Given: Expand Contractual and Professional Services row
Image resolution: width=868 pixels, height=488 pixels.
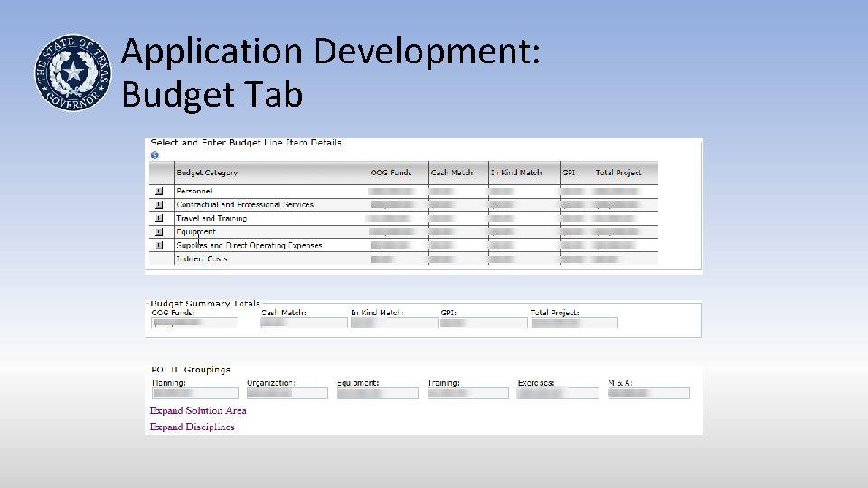Looking at the screenshot, I should tap(159, 205).
